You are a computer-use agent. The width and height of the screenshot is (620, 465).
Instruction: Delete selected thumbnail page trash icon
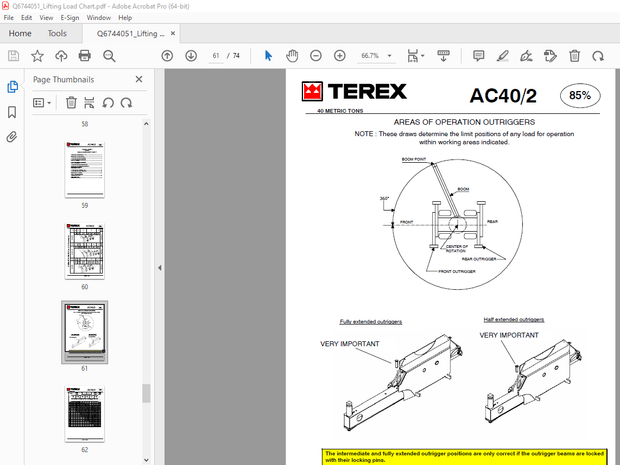click(71, 103)
